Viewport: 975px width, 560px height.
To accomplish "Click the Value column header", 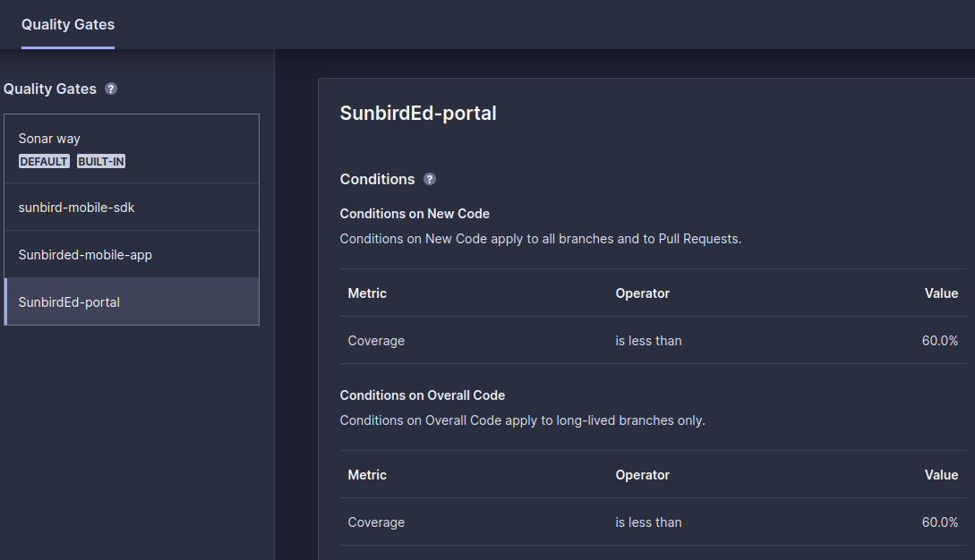I will pos(941,293).
